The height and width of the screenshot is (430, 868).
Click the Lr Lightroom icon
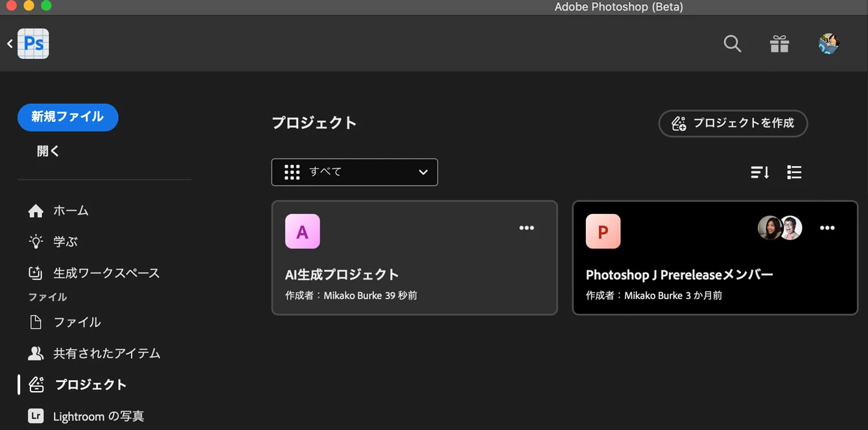pos(36,416)
